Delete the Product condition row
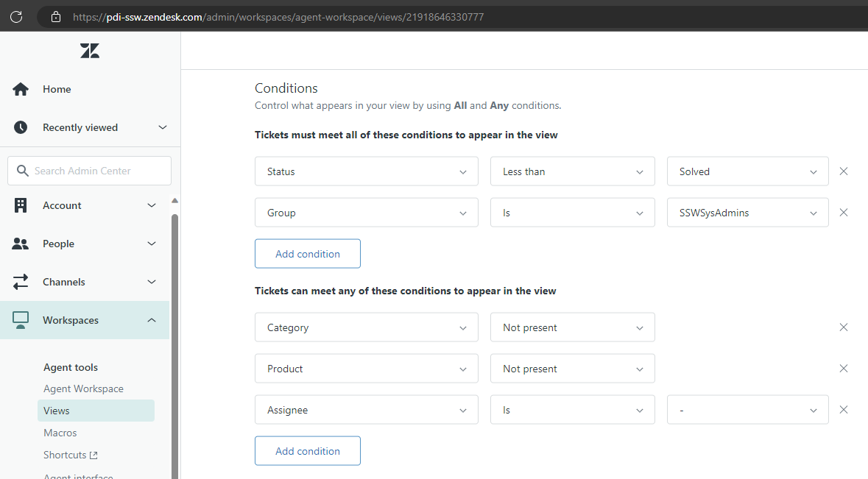Image resolution: width=868 pixels, height=479 pixels. pos(844,369)
